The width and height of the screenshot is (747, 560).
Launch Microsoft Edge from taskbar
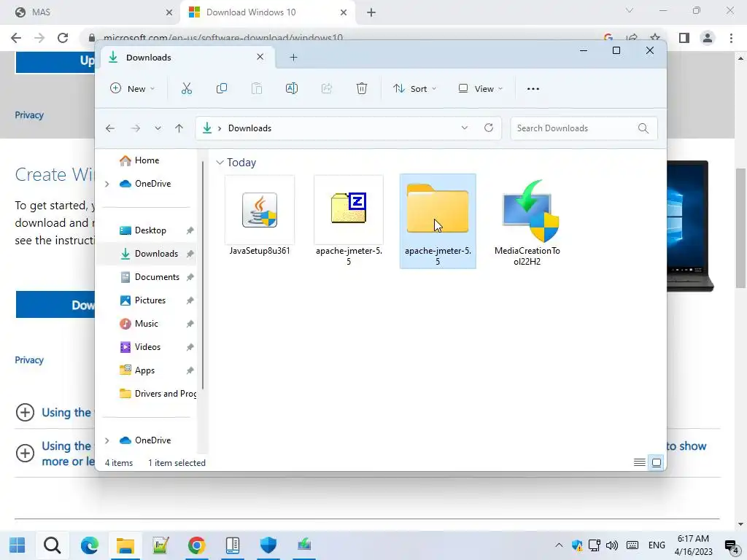coord(89,545)
